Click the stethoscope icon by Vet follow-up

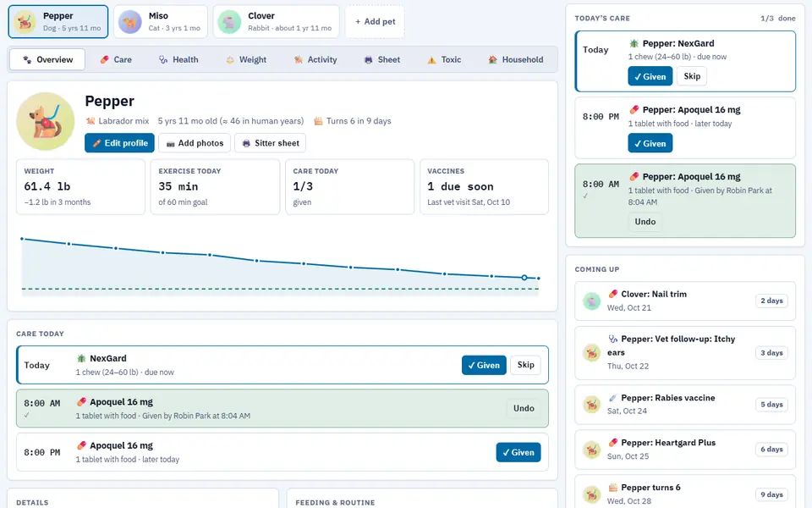click(x=612, y=339)
